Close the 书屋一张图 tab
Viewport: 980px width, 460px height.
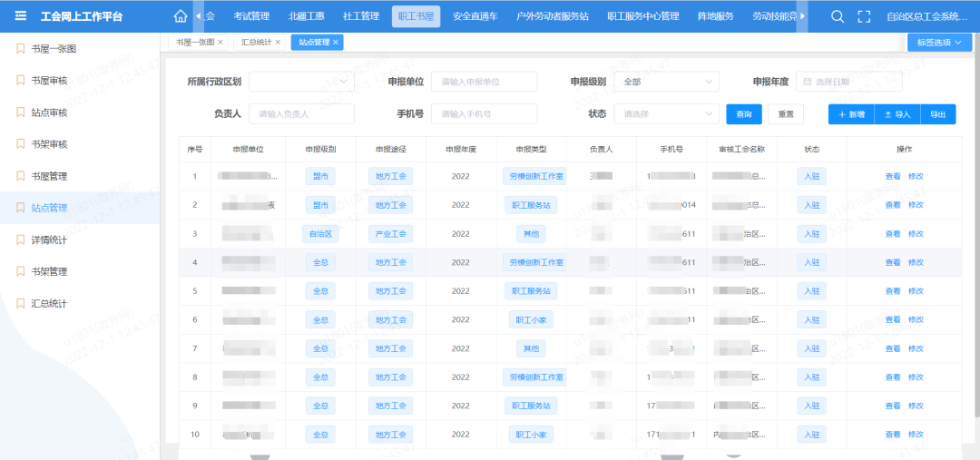click(220, 43)
